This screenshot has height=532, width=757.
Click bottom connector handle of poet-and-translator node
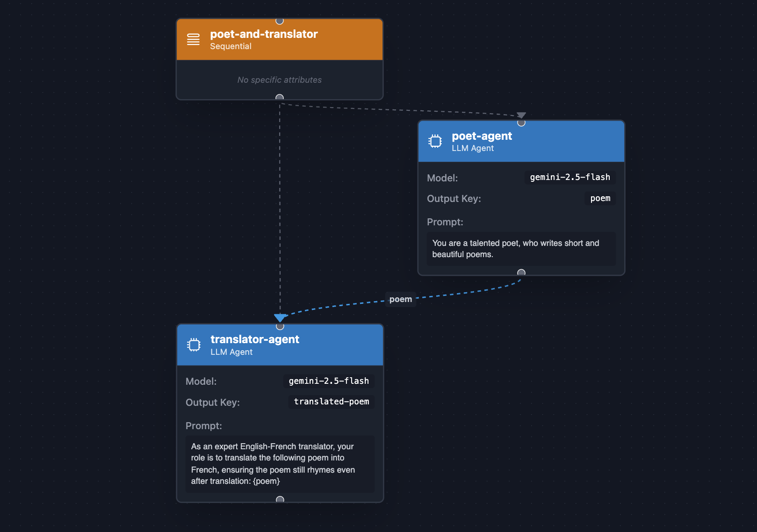(x=280, y=97)
